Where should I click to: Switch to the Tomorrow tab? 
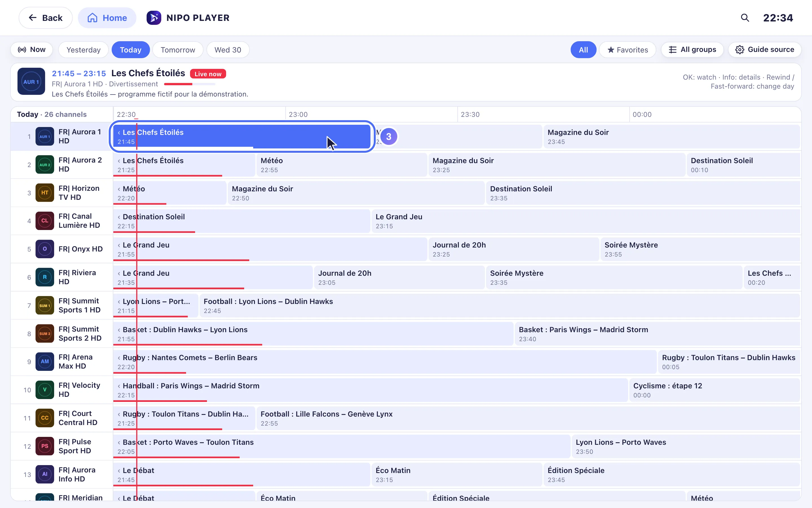pos(178,50)
